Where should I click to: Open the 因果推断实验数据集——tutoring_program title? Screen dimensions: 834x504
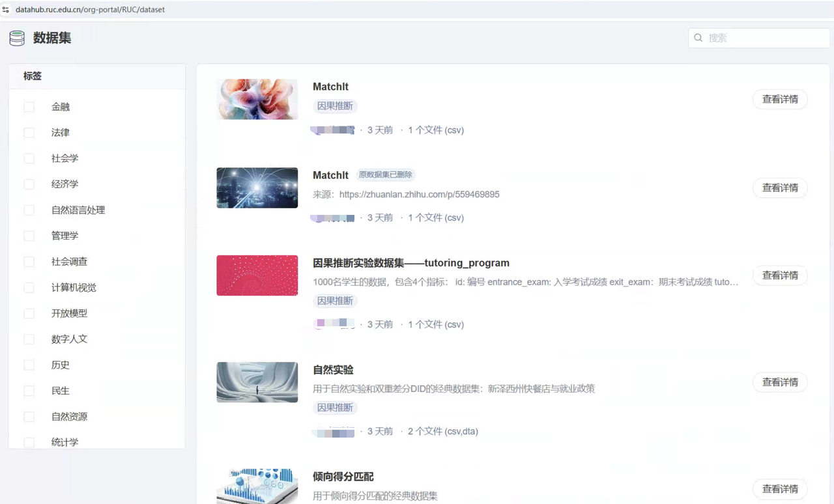[410, 263]
